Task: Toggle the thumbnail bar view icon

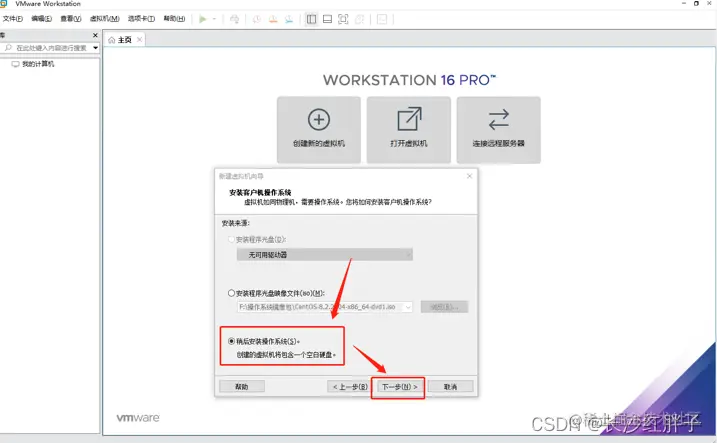Action: (x=327, y=19)
